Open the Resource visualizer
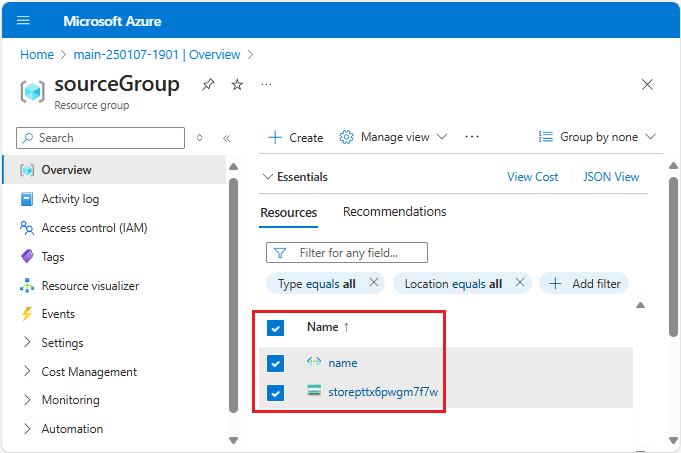The width and height of the screenshot is (681, 453). pyautogui.click(x=90, y=286)
